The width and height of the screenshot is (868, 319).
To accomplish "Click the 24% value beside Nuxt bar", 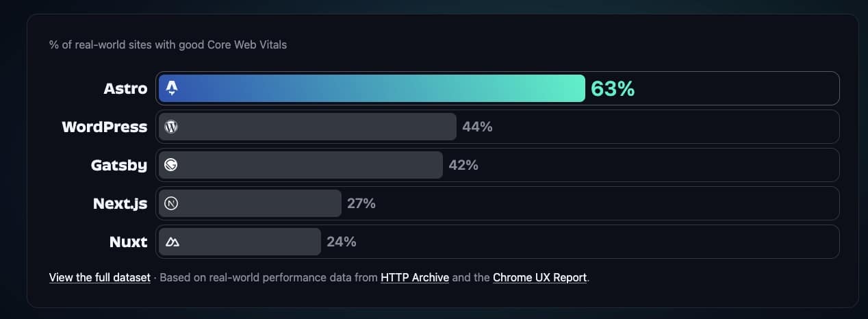I will (341, 242).
